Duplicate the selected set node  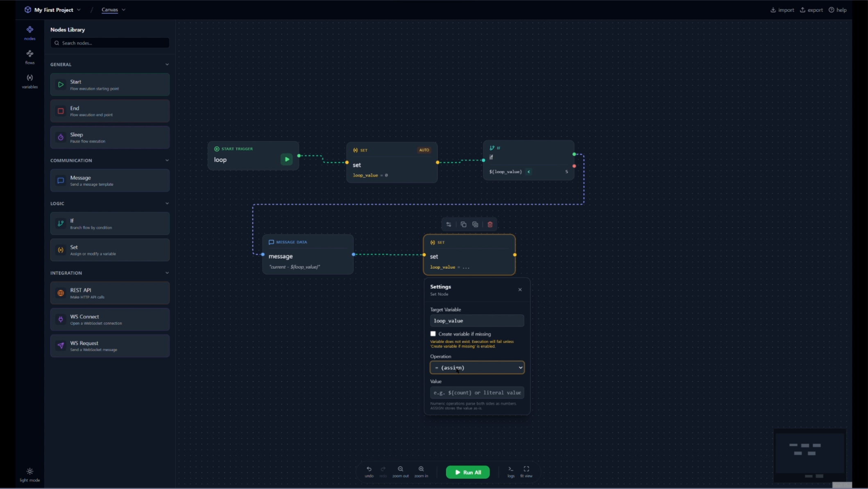475,224
